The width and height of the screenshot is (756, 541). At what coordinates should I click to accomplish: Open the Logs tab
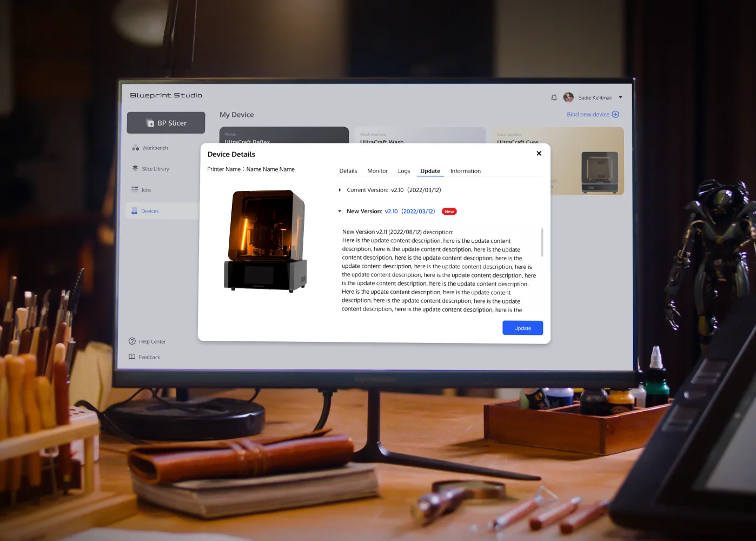[404, 171]
